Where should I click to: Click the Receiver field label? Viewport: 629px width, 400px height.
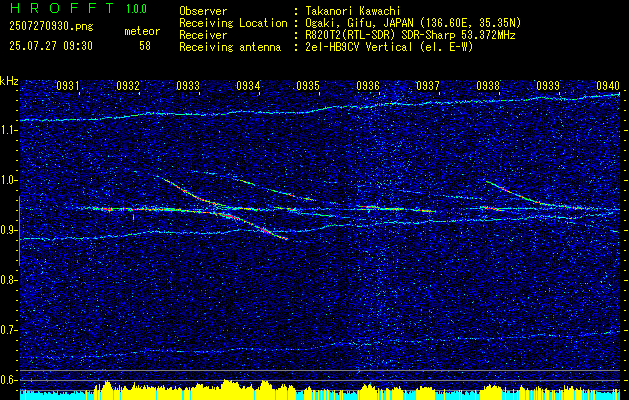point(203,35)
